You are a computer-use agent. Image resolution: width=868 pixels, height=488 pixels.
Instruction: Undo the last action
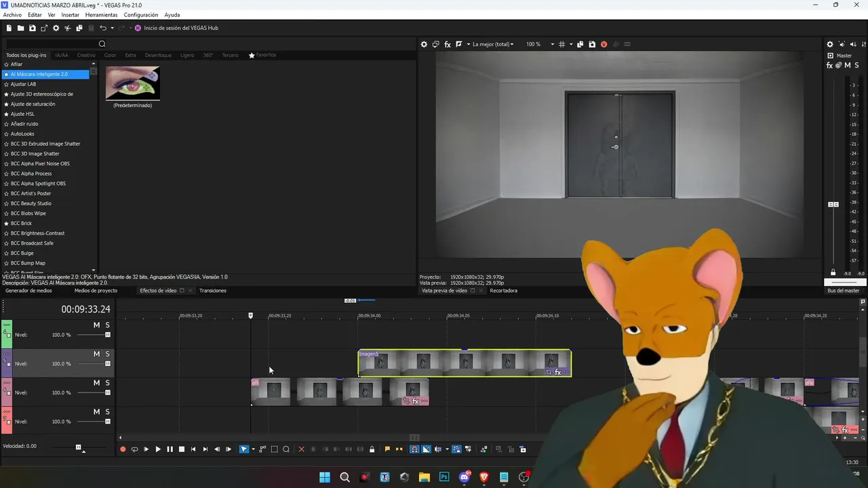point(103,28)
